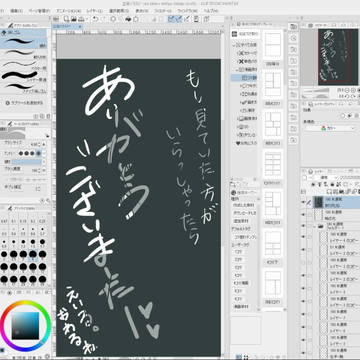Screen dimensions: 360x360
Task: Expand the 単色パターン material folder
Action: [238, 61]
